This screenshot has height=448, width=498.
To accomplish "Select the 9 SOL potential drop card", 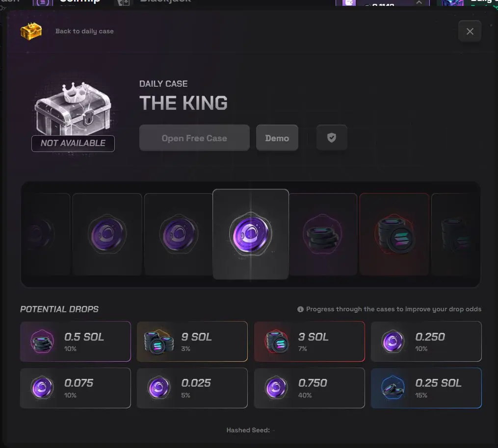I will [192, 342].
